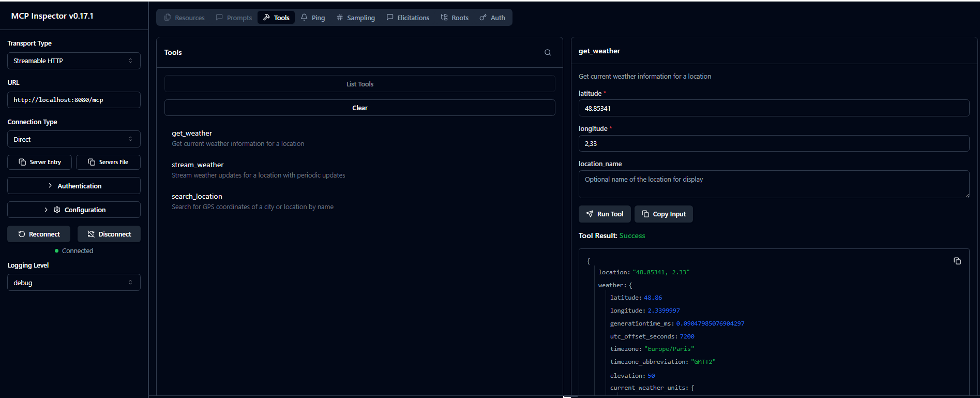Switch to the Roots tab
The width and height of the screenshot is (980, 398).
[454, 18]
